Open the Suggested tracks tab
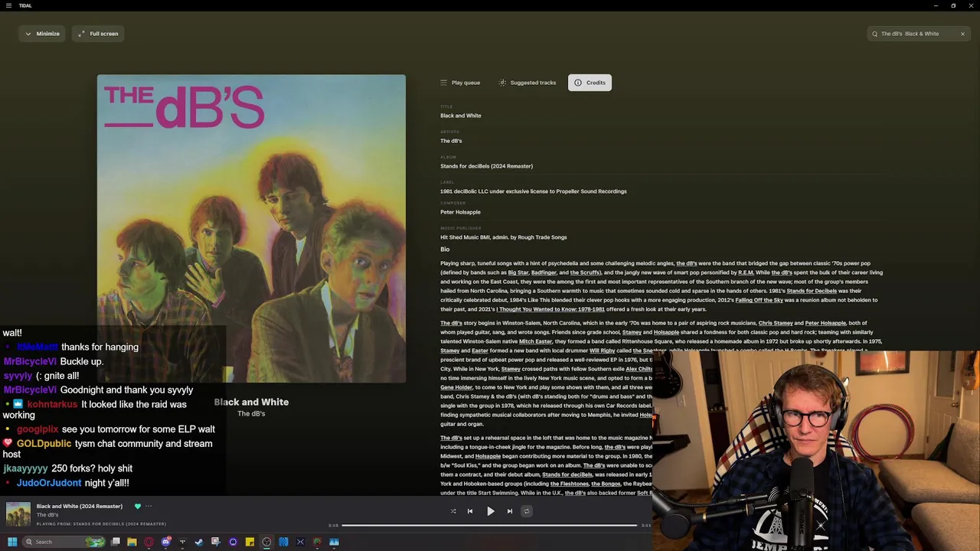Image resolution: width=980 pixels, height=551 pixels. [x=528, y=83]
